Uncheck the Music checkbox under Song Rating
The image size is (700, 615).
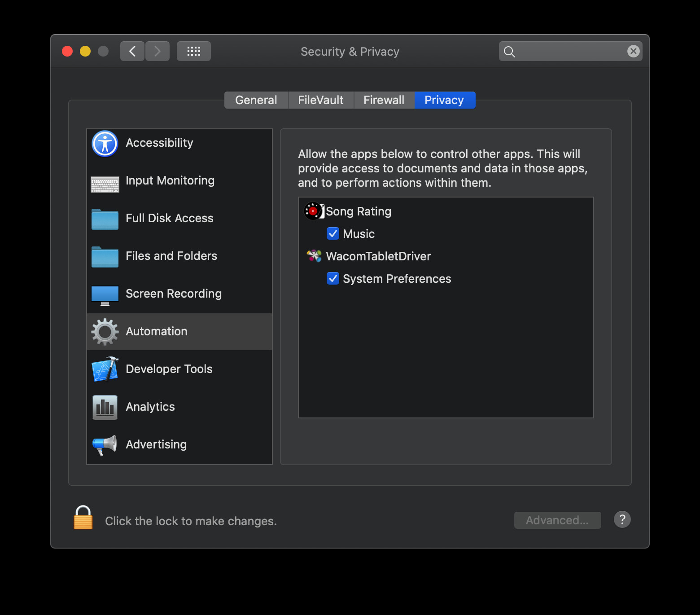point(333,233)
